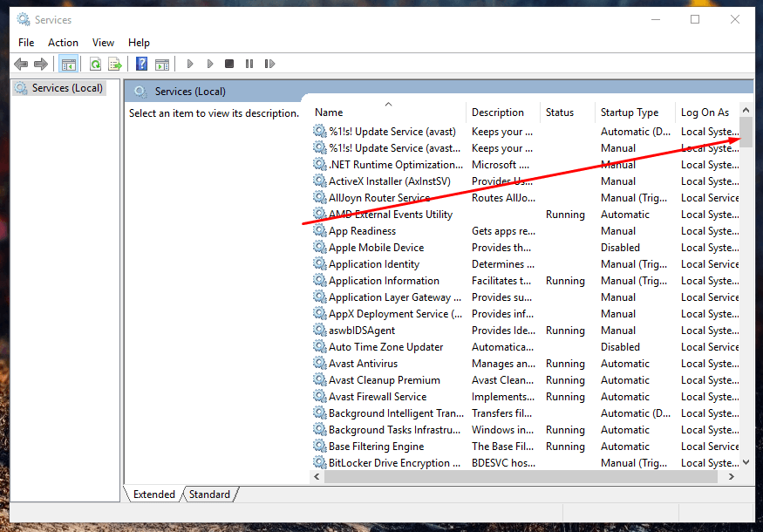Click gear icon beside BitLocker Drive Encryption
This screenshot has width=763, height=532.
click(320, 462)
